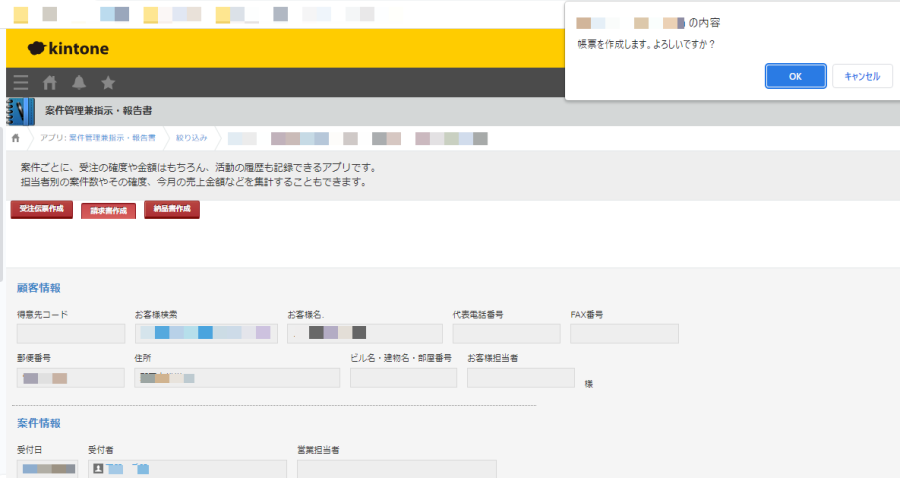Click the dialog message 帳票を作成します。よろしいですか？
The image size is (900, 478).
click(646, 44)
